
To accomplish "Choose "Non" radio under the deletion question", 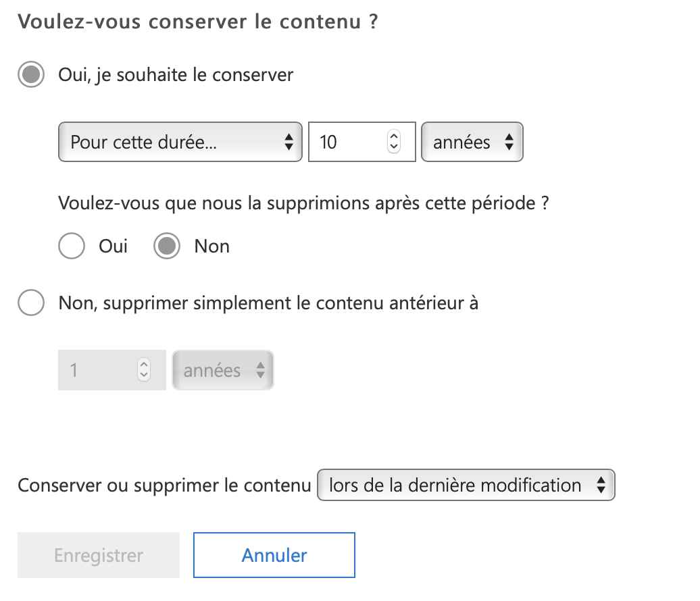I will [x=166, y=246].
